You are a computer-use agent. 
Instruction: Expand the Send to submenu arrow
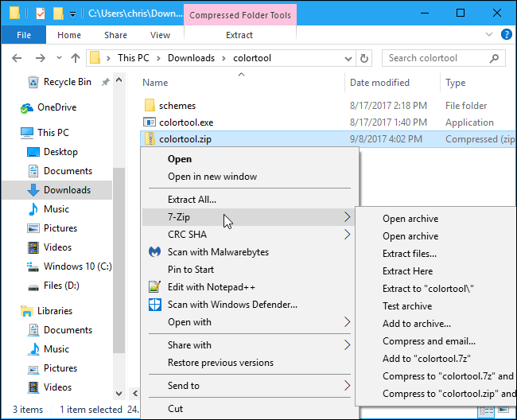click(347, 386)
